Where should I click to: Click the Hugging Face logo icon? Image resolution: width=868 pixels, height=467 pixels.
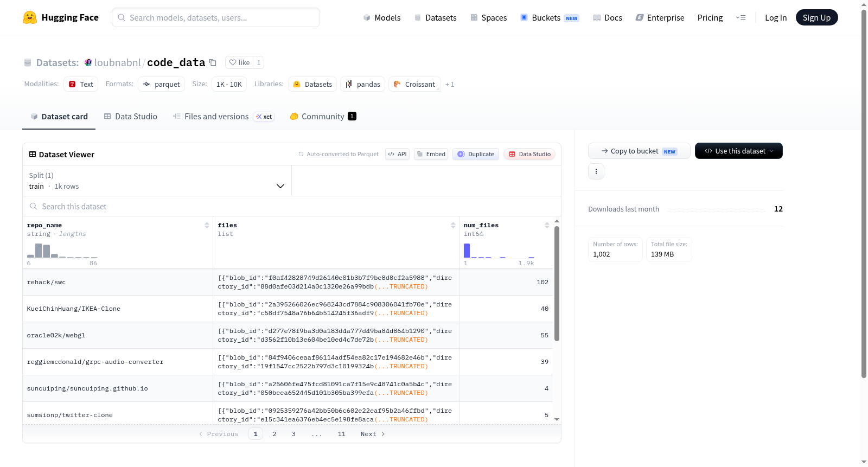(30, 17)
